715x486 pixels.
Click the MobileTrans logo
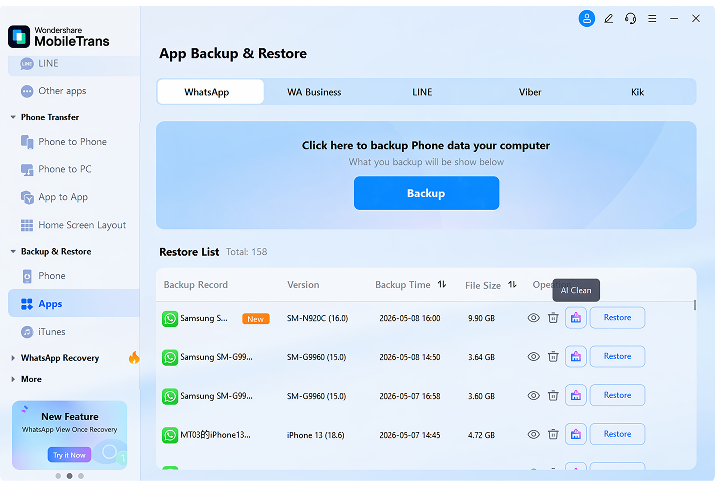tap(59, 36)
